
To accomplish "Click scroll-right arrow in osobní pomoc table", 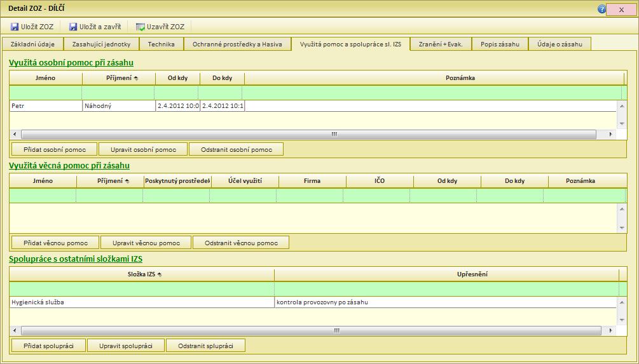I will click(610, 134).
